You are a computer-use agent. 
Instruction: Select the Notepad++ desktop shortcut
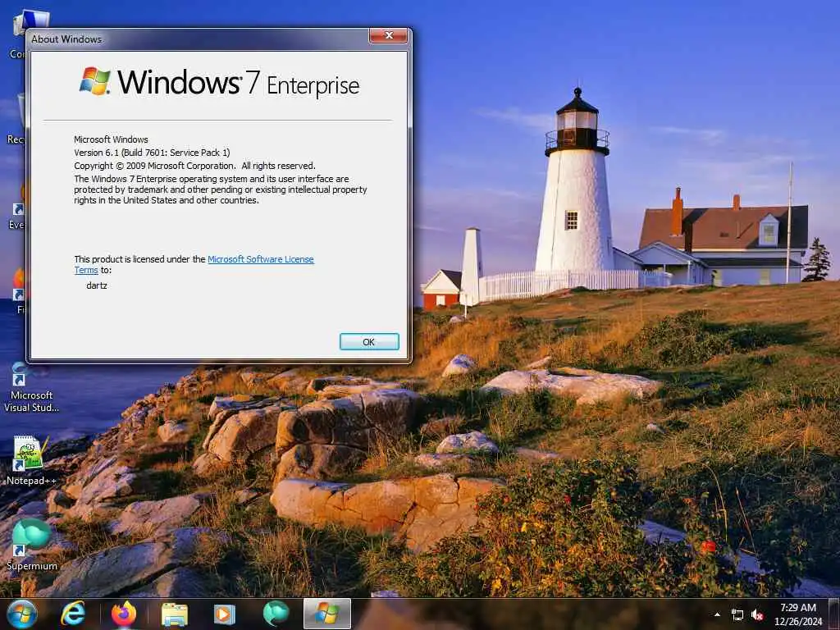click(x=31, y=461)
